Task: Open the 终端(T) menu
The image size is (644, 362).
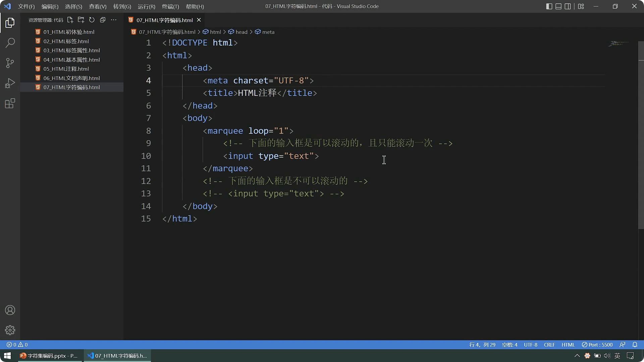Action: (170, 6)
